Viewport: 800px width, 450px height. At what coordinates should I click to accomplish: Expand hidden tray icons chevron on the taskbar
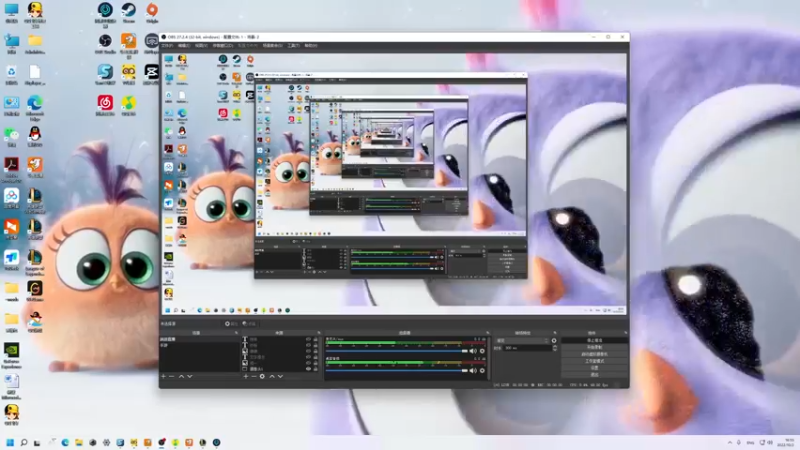(x=730, y=442)
